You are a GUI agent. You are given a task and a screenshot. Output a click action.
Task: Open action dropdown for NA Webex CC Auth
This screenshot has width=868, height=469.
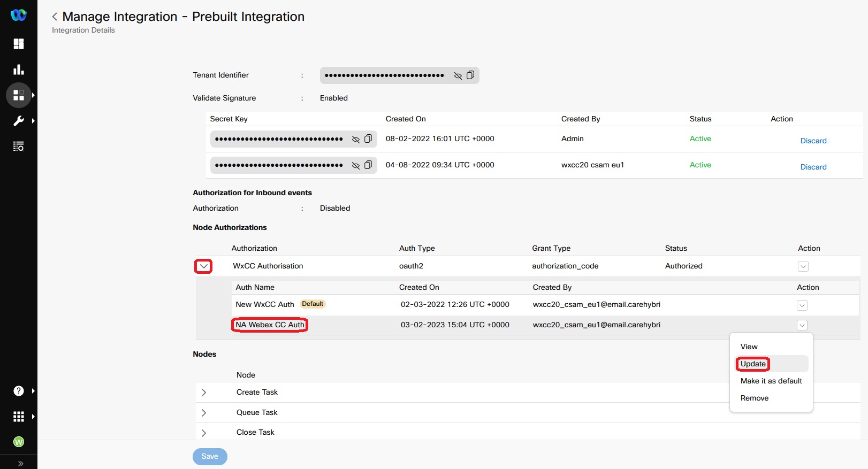pos(802,325)
